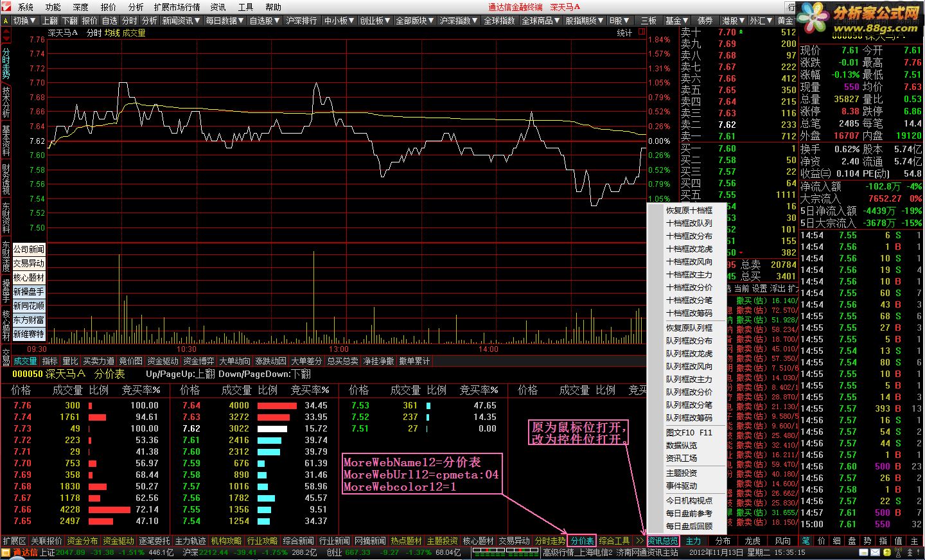925x560 pixels.
Task: Switch to the 撤单累计 indicator tab
Action: click(x=414, y=362)
